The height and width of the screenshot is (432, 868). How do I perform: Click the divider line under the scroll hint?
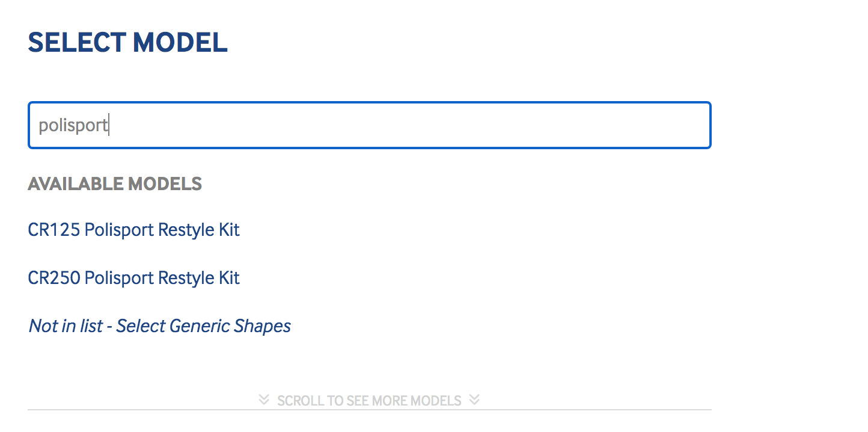(x=369, y=410)
